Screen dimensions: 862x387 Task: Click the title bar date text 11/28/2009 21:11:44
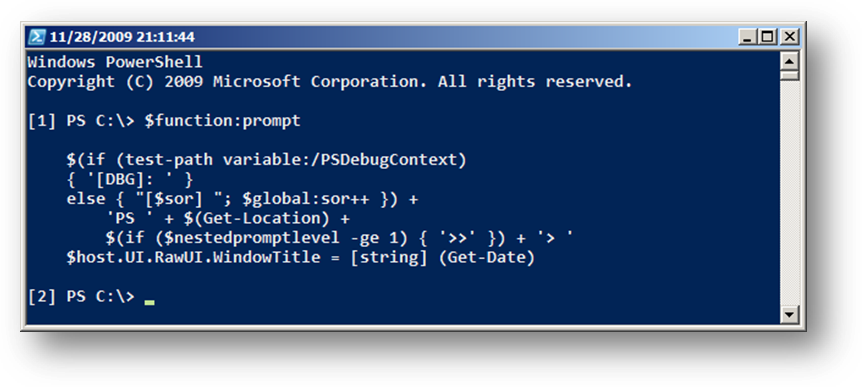coord(122,37)
